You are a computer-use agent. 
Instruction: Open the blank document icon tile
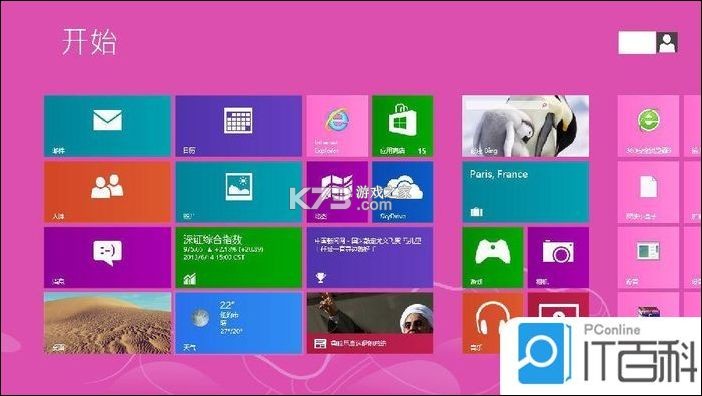coord(648,192)
